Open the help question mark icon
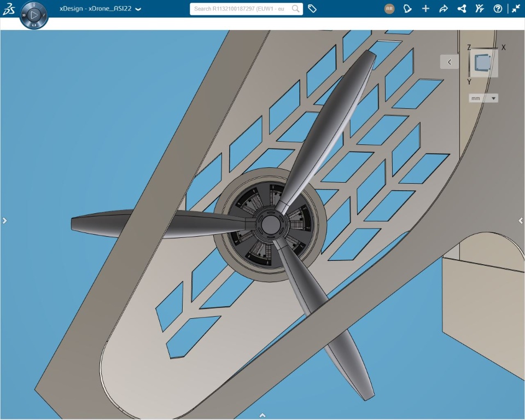The width and height of the screenshot is (525, 420). 498,9
